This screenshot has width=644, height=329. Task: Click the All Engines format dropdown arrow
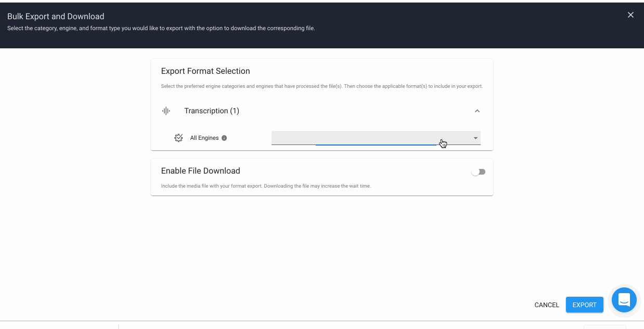coord(475,138)
